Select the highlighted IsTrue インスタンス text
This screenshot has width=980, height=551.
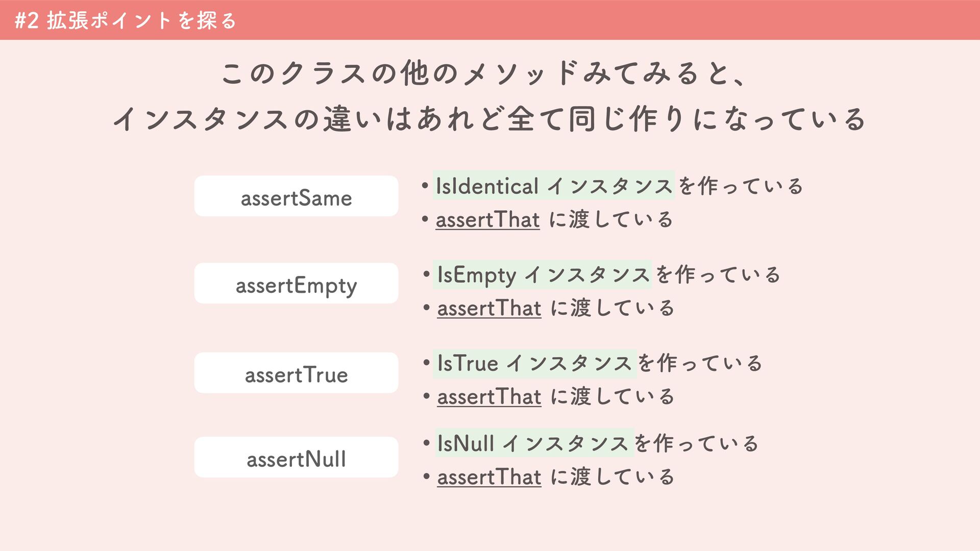[x=534, y=363]
